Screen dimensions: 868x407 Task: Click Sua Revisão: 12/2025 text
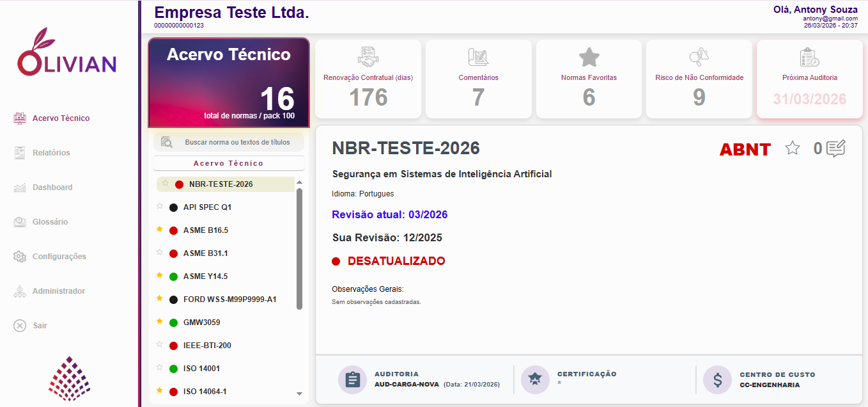pyautogui.click(x=387, y=237)
